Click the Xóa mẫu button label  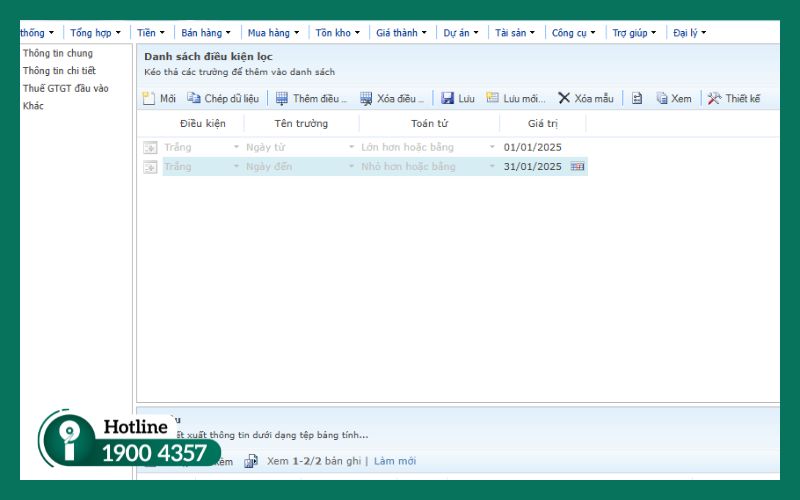[594, 98]
